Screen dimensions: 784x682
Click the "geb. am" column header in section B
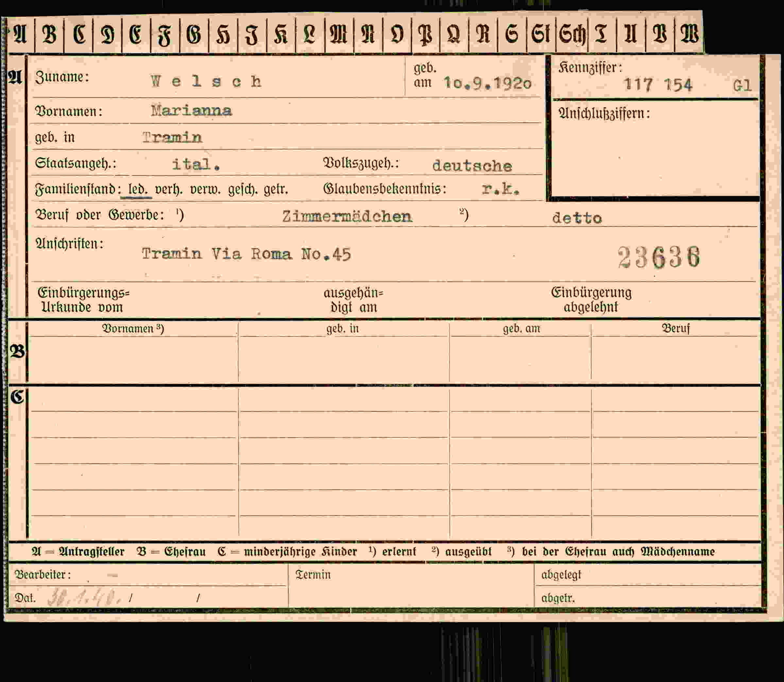[x=521, y=328]
